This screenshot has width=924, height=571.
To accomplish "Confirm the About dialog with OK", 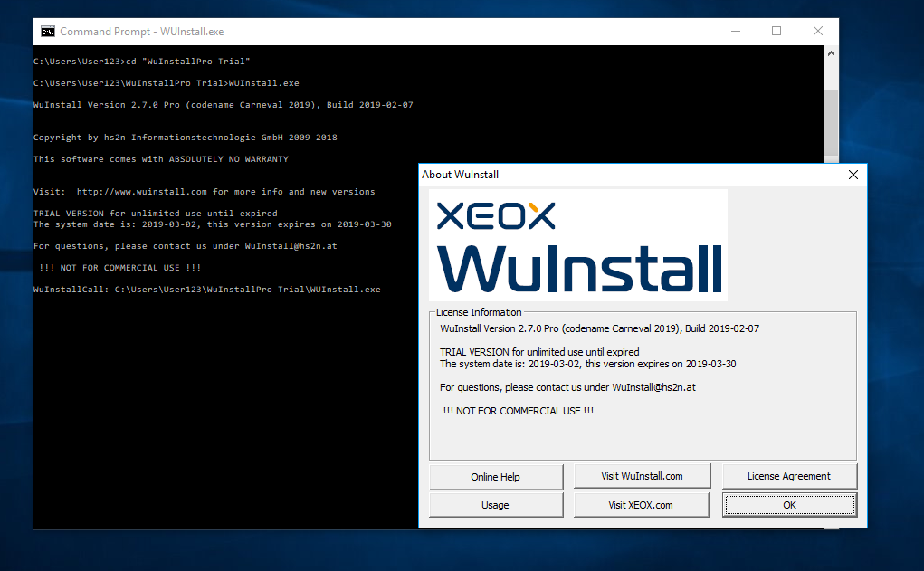I will (788, 505).
